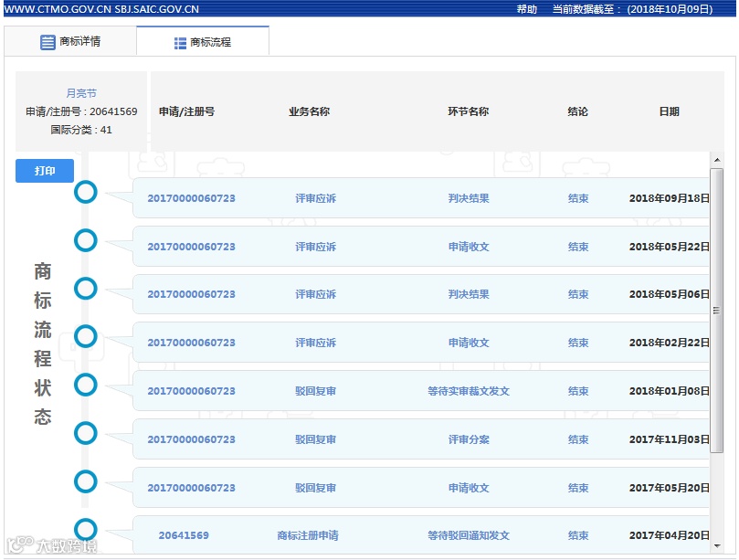
Task: Click the 商标详情 document icon
Action: [48, 42]
